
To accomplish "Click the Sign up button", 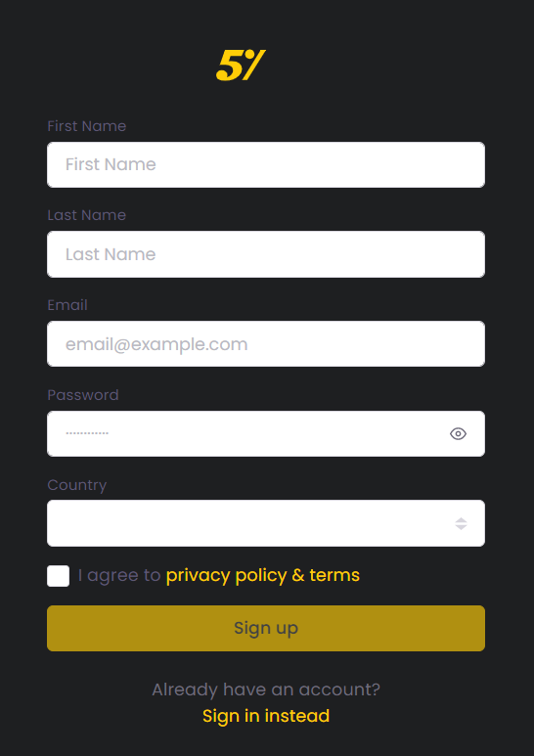I will 266,628.
